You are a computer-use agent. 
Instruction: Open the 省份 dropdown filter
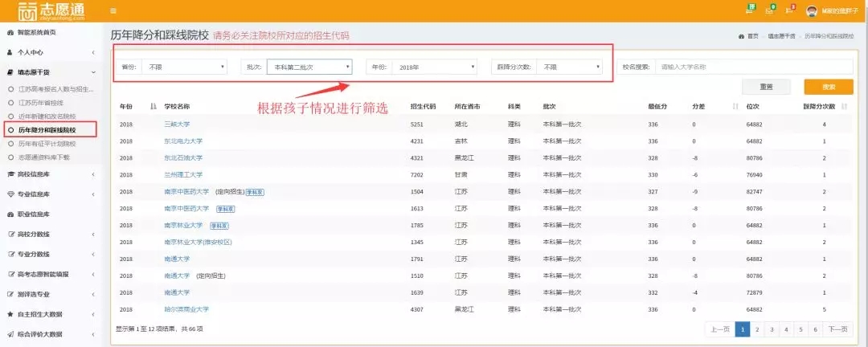(x=186, y=67)
